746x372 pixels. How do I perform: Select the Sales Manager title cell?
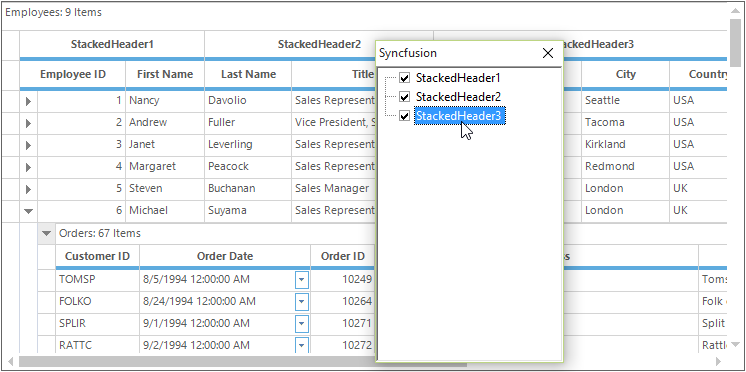coord(334,188)
